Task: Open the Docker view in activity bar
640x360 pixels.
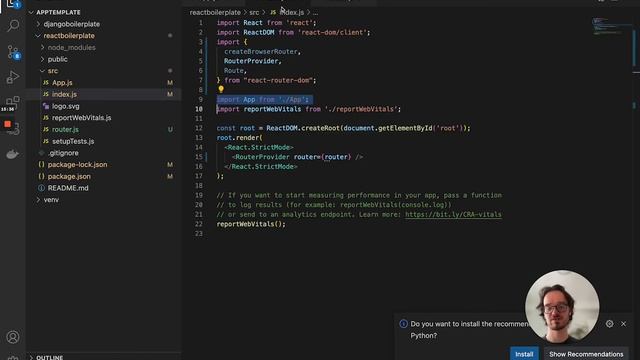Action: pos(13,154)
